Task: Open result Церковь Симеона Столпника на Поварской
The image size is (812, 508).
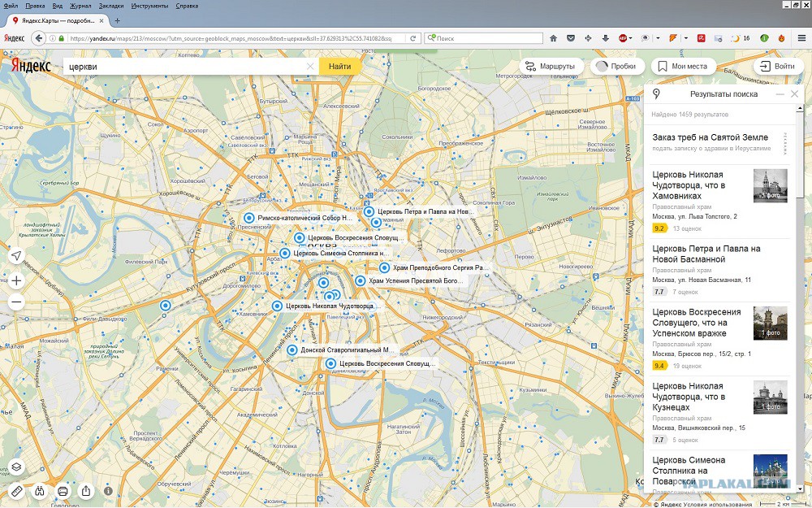Action: [689, 470]
